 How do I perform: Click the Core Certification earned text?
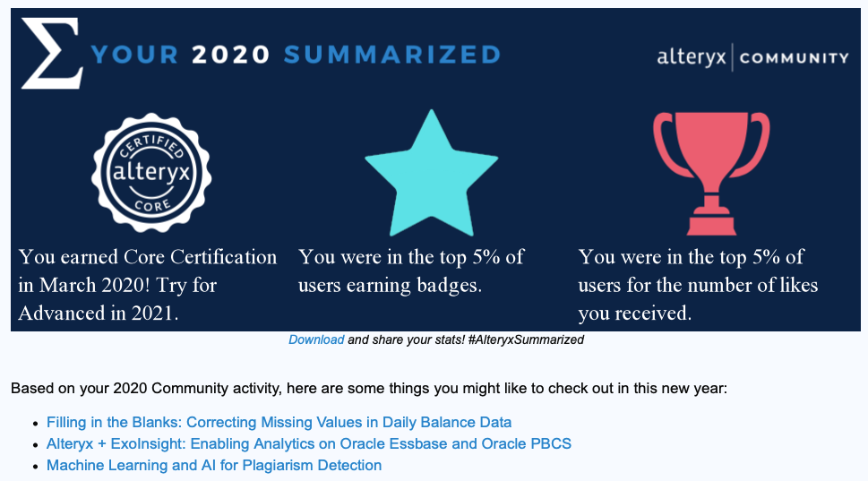[x=148, y=258]
